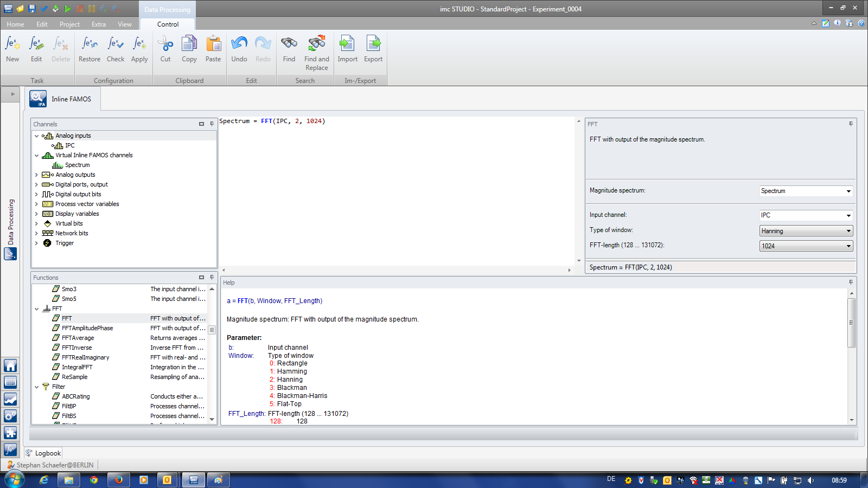This screenshot has height=488, width=868.
Task: Click the New task icon
Action: pos(12,48)
